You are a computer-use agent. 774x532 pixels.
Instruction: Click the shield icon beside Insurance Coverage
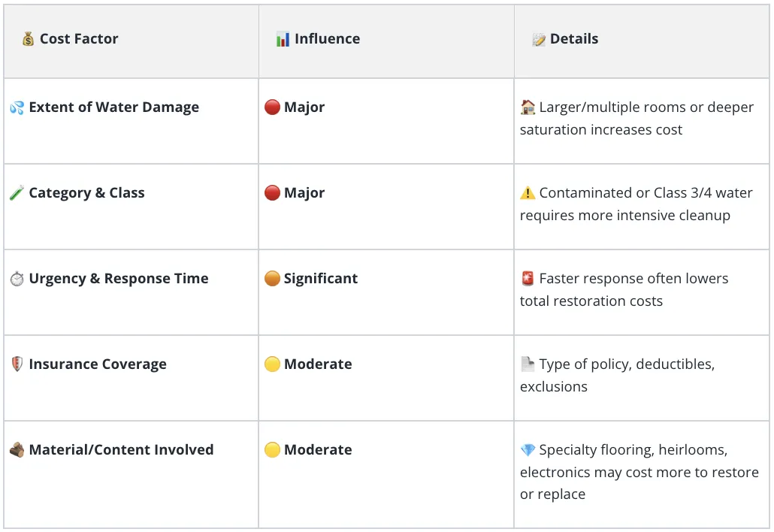click(17, 364)
